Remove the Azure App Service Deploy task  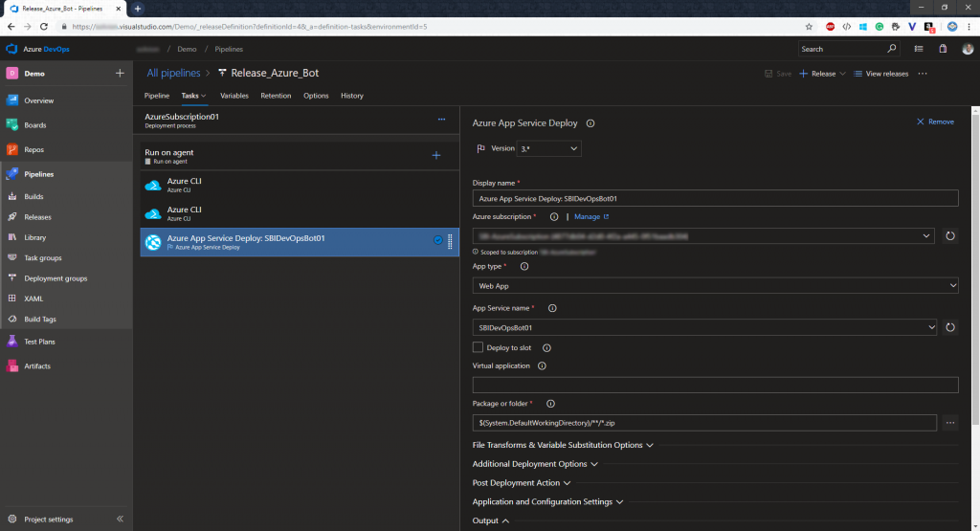[x=935, y=122]
